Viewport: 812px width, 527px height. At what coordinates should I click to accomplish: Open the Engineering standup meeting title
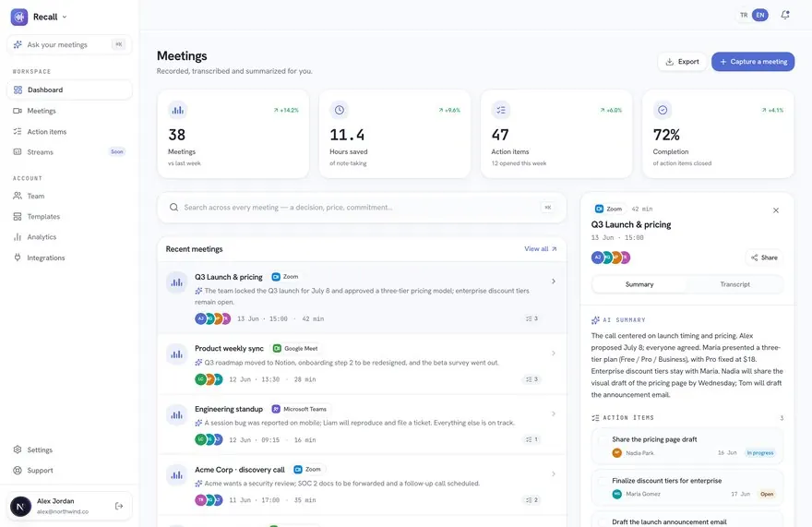(x=229, y=409)
